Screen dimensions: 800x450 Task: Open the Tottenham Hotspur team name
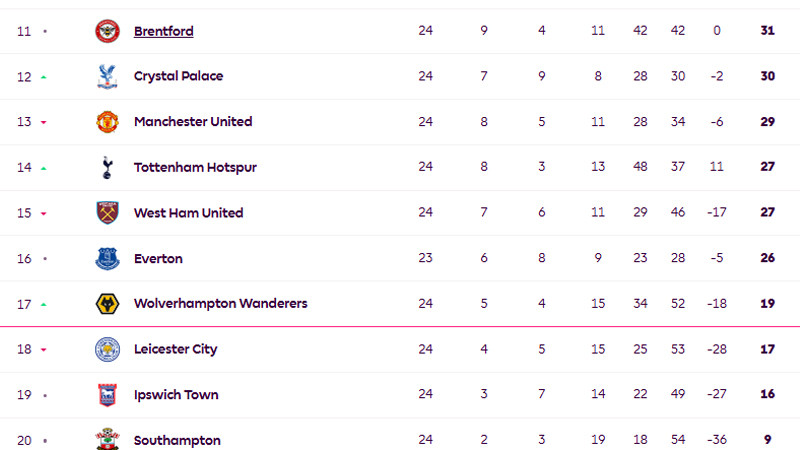coord(195,167)
